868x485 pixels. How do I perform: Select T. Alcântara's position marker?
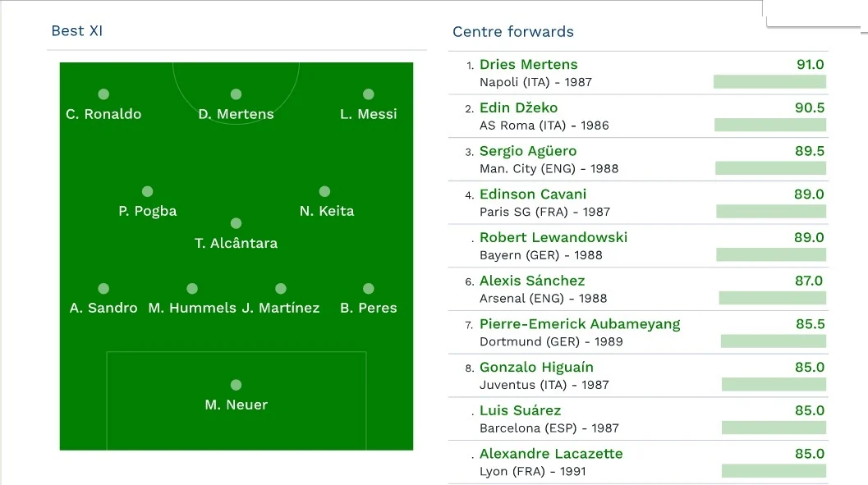(x=236, y=223)
